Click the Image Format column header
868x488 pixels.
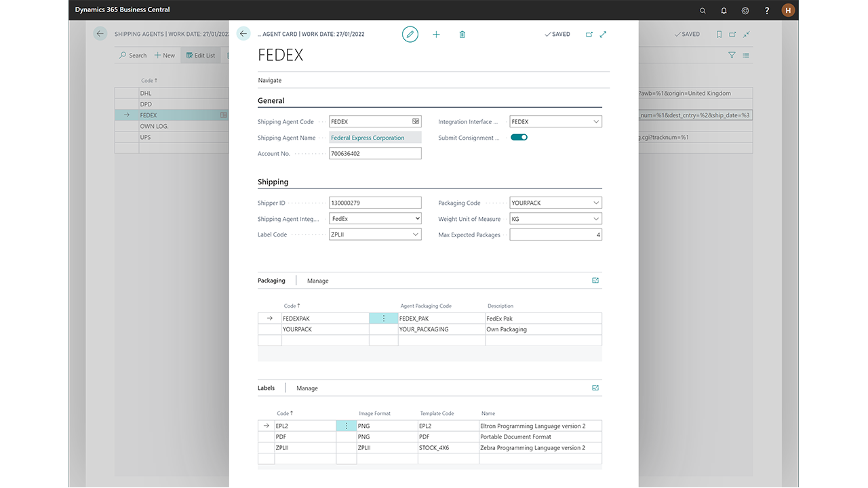(x=374, y=413)
